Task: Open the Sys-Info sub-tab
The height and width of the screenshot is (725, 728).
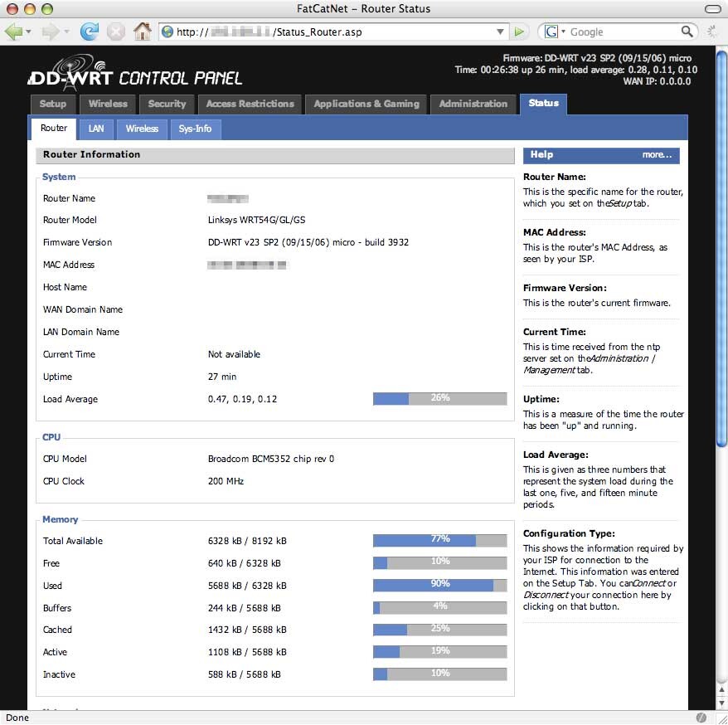Action: (x=195, y=129)
